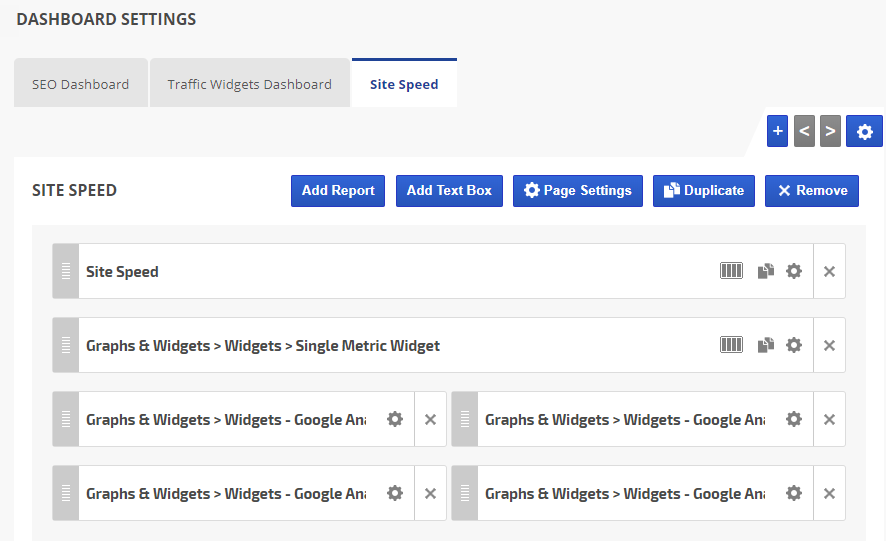
Task: Delete the Single Metric Widget row with X
Action: click(829, 345)
